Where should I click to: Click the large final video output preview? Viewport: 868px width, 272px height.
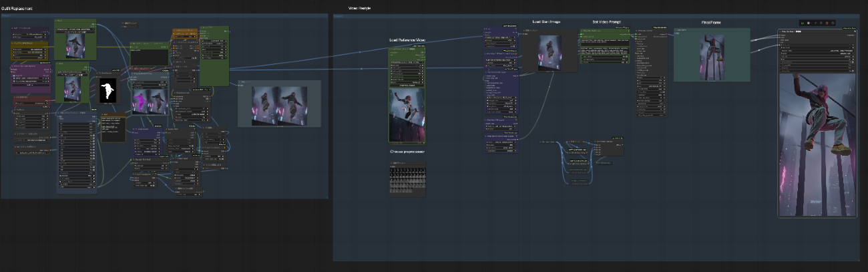[817, 144]
